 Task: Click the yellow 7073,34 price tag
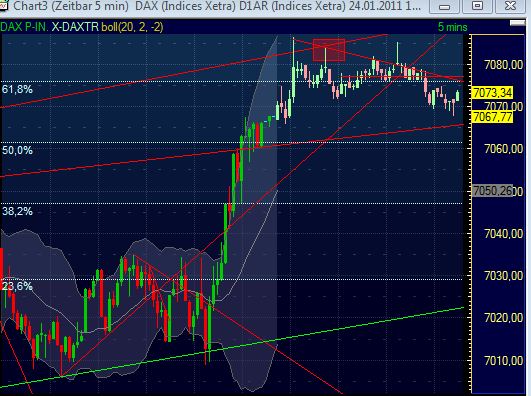click(492, 92)
